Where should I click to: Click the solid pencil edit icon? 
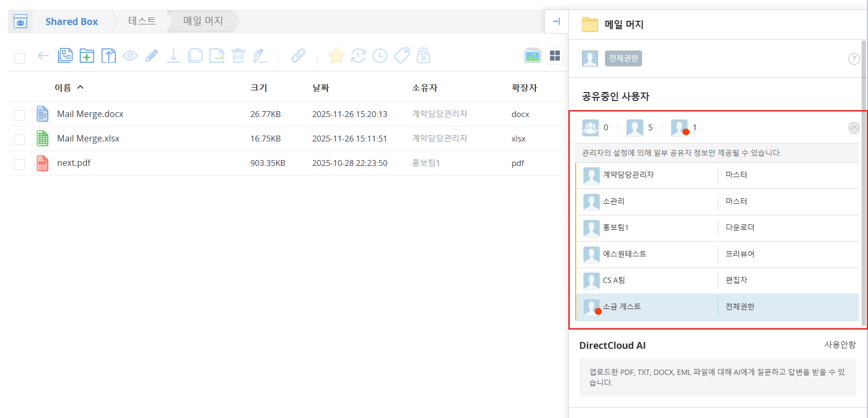pos(152,56)
